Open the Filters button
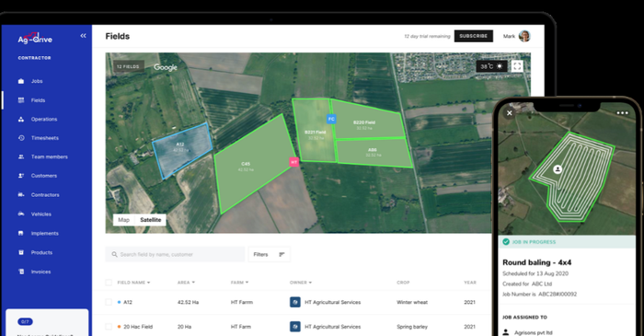644x336 pixels. click(269, 254)
